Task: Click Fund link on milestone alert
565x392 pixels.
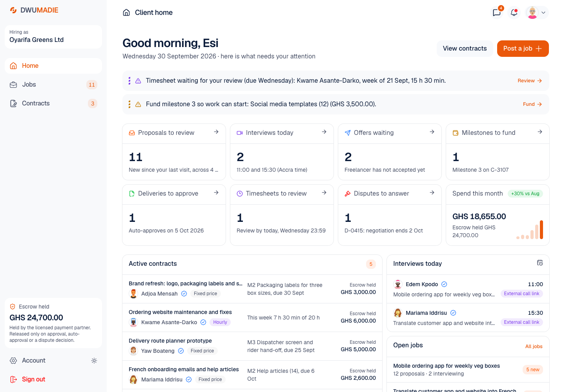Action: coord(532,104)
